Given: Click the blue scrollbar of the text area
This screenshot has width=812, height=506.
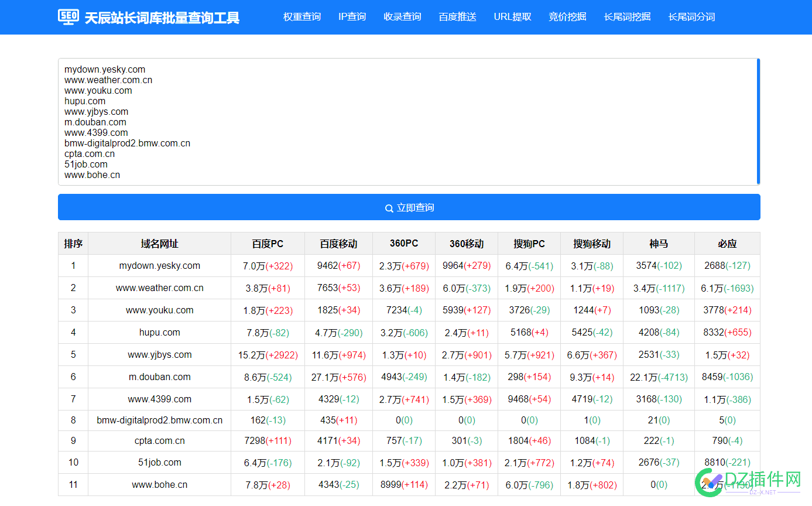Looking at the screenshot, I should coord(758,122).
